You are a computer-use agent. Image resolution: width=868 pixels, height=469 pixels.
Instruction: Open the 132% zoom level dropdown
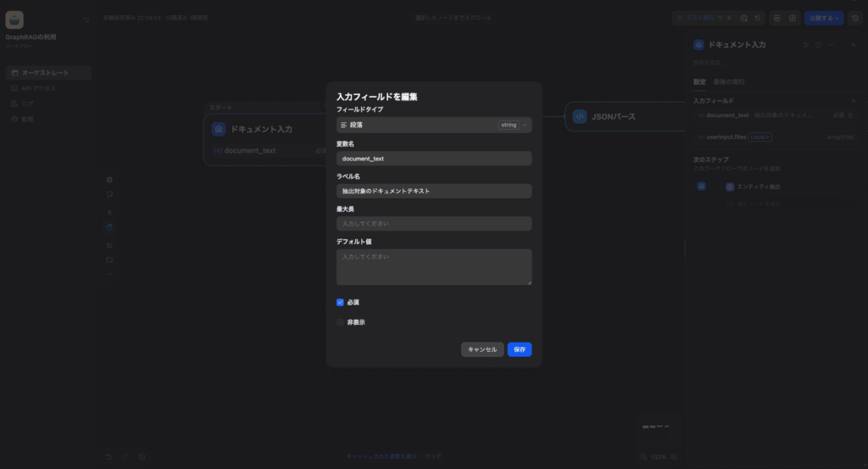click(658, 457)
